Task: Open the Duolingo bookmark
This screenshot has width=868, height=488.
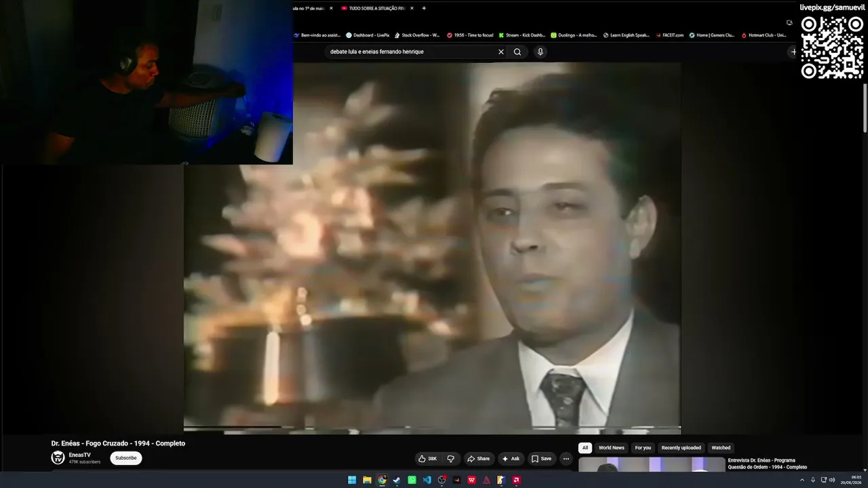Action: (574, 35)
